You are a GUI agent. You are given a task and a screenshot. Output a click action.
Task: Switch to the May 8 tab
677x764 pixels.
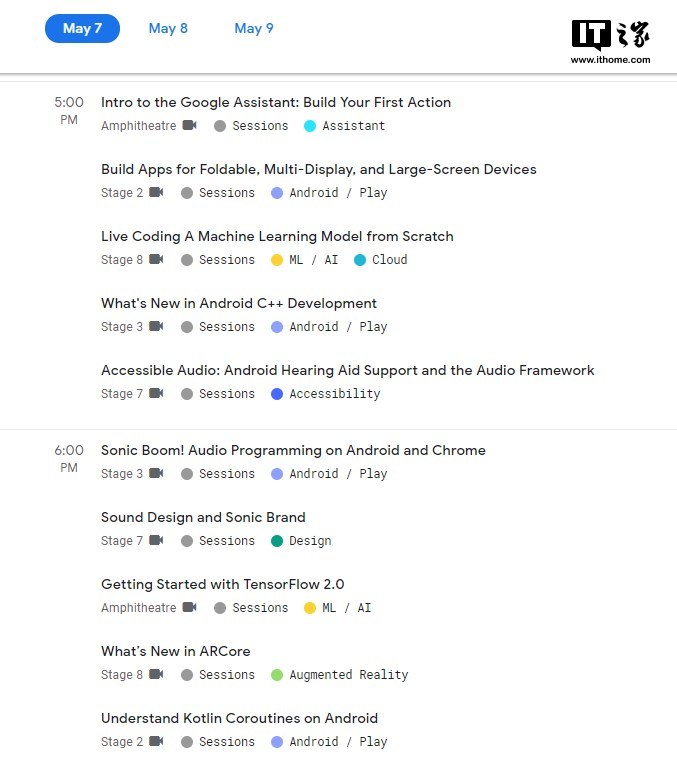pos(168,28)
